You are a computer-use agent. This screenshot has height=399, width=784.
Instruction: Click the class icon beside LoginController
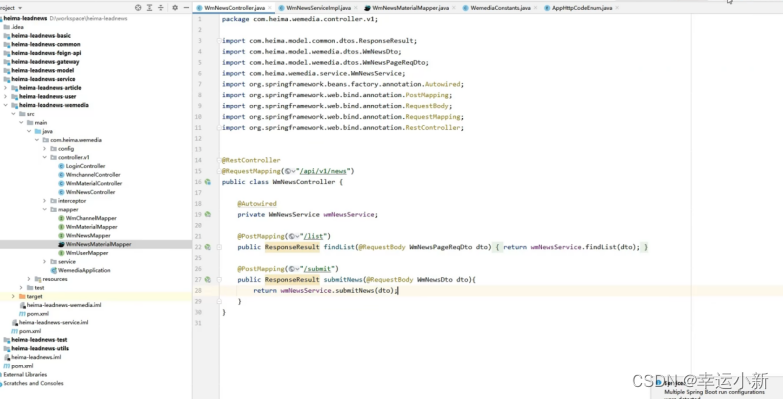[62, 166]
